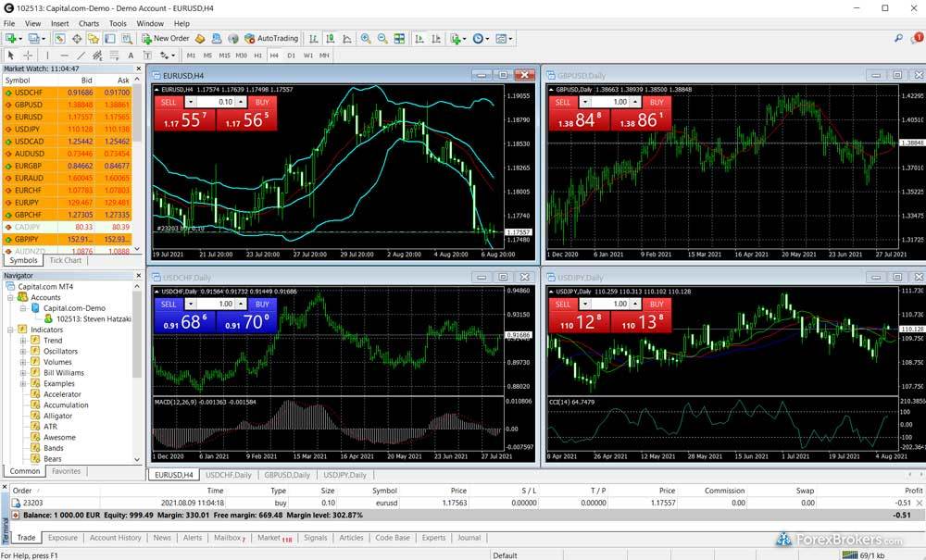
Task: Select the text label 'A' tool
Action: (x=131, y=56)
